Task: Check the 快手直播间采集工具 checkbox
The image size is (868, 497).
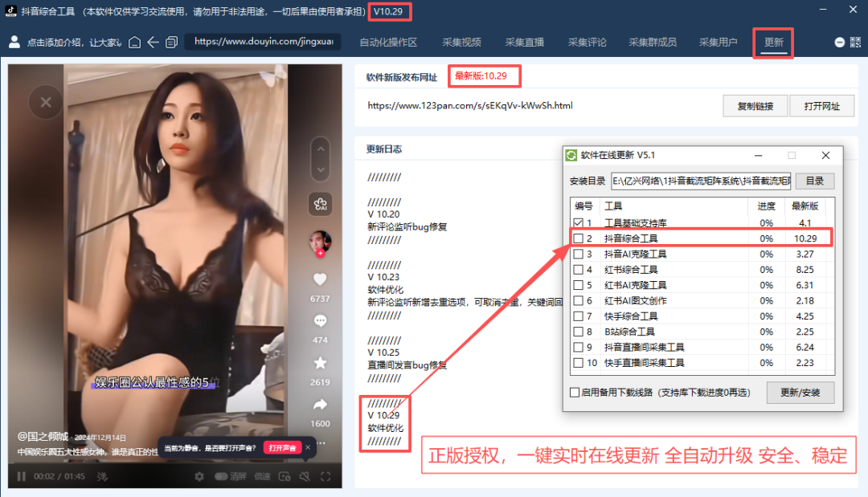Action: click(579, 363)
